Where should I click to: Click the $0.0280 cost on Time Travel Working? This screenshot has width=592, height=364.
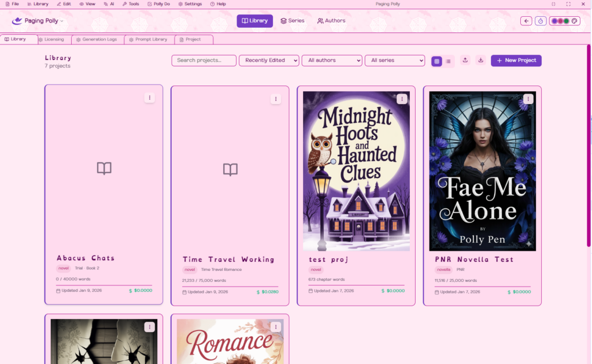(x=270, y=292)
